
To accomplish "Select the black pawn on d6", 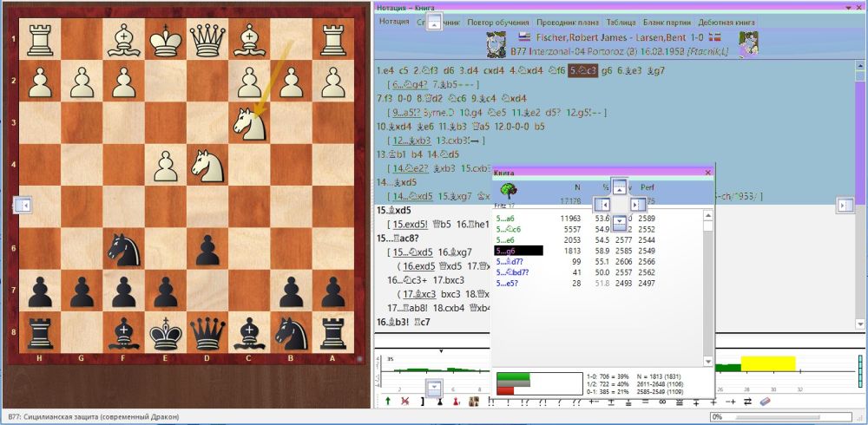I will 207,249.
